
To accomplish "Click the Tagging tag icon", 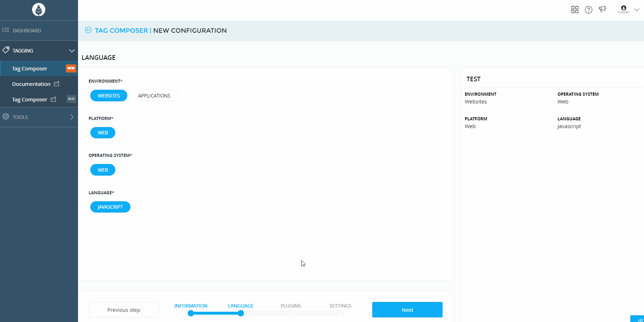I will (x=6, y=50).
